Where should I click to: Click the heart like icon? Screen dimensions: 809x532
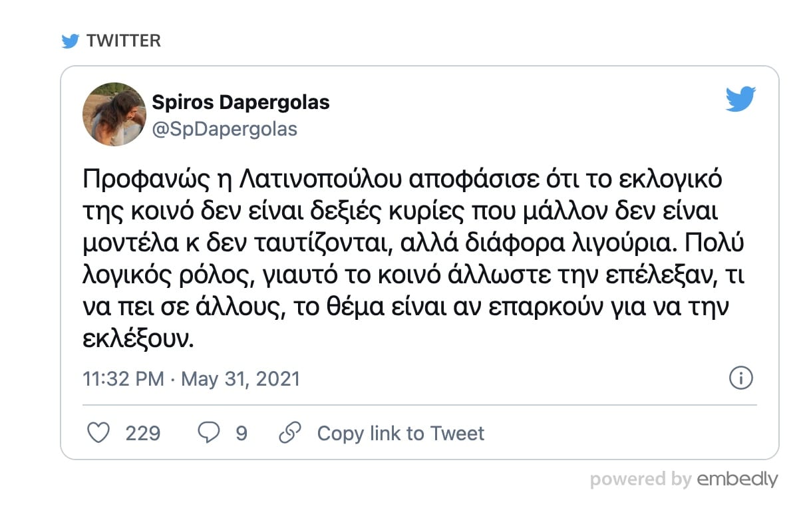coord(98,434)
